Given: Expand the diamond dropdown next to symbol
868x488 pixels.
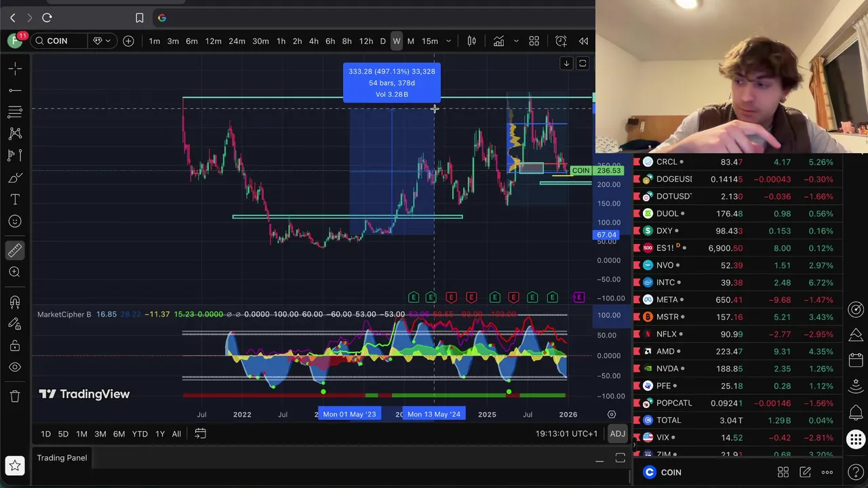Looking at the screenshot, I should pos(102,41).
